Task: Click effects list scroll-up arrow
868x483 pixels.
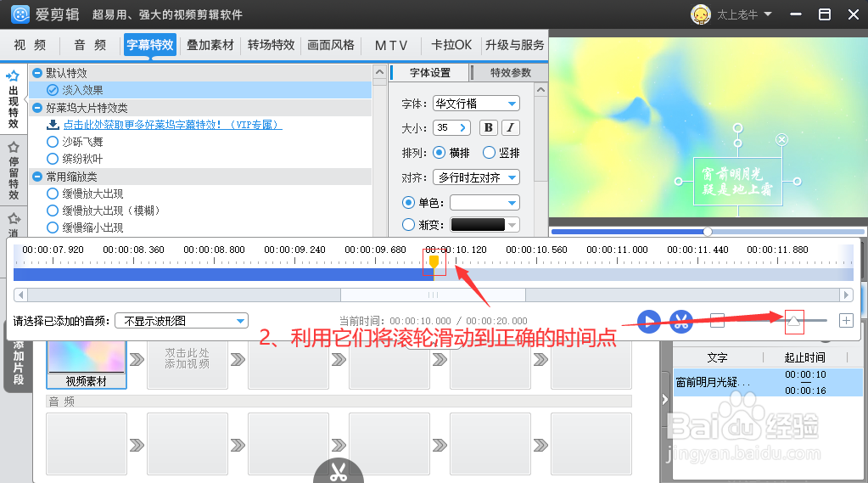Action: (379, 72)
